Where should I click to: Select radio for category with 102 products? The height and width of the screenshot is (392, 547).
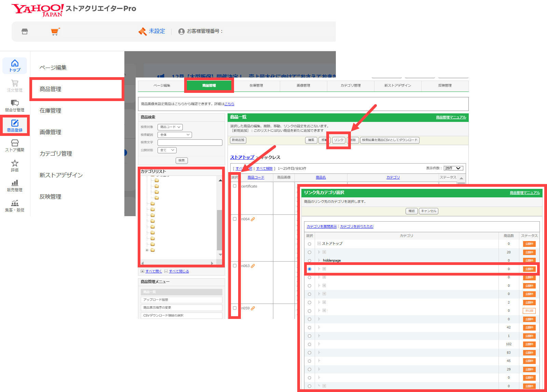pyautogui.click(x=310, y=345)
